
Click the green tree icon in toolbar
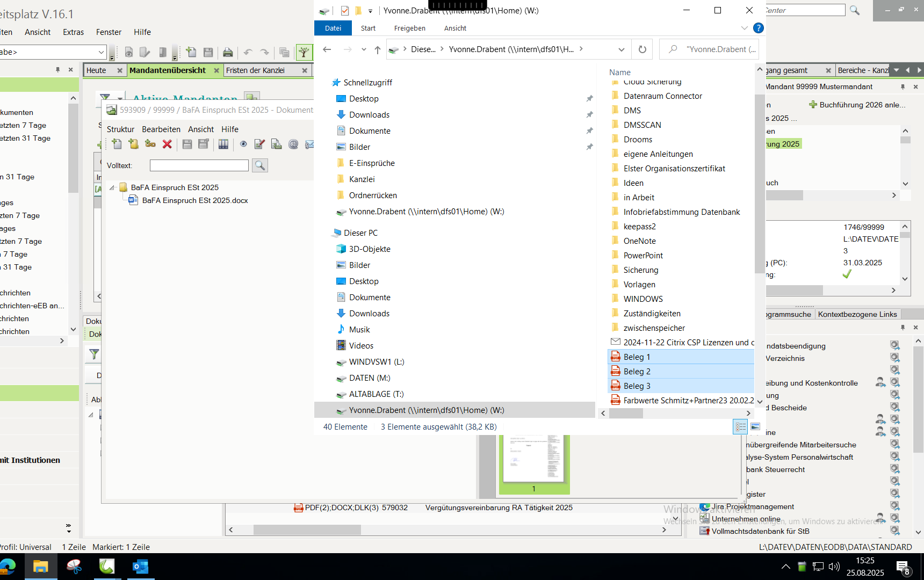coord(304,52)
